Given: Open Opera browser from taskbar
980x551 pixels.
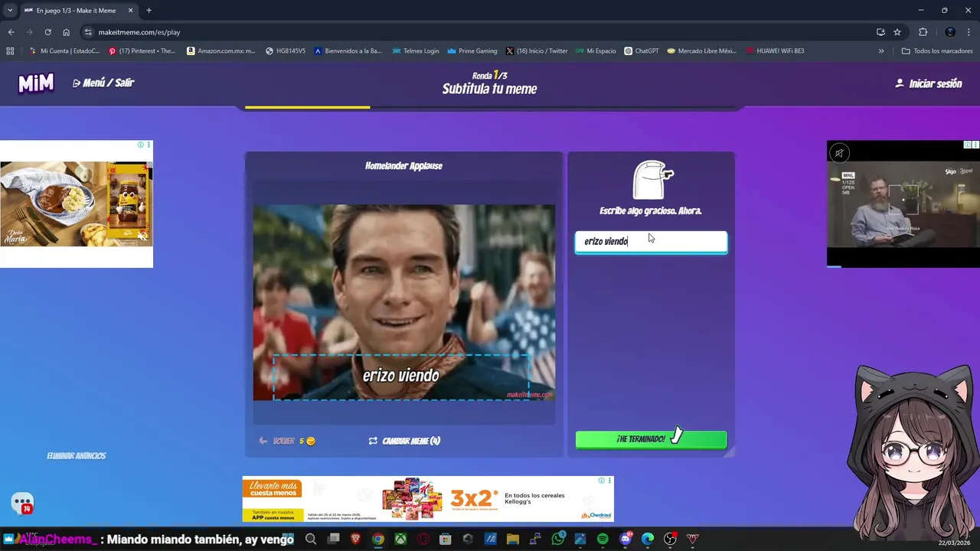Looking at the screenshot, I should tap(423, 539).
